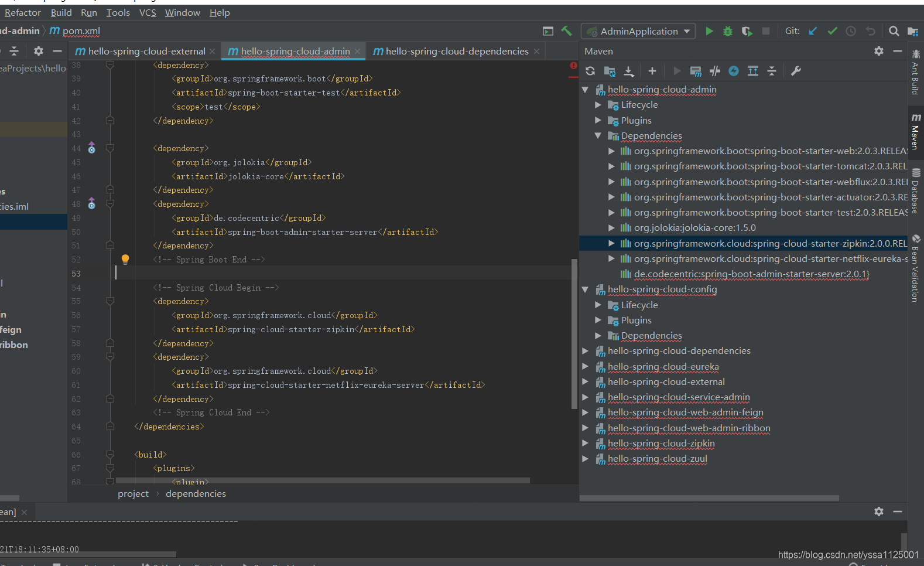Click the error indicator atop editor scrollbar
This screenshot has width=924, height=566.
(x=574, y=66)
